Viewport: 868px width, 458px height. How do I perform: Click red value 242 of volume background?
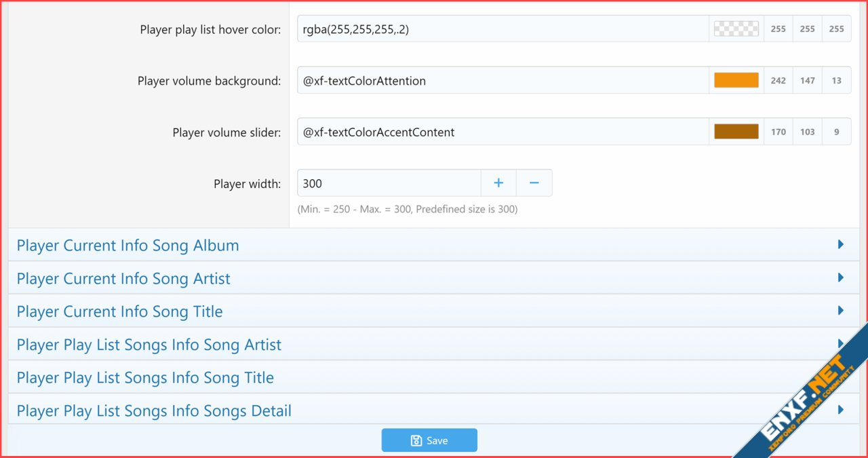point(778,81)
